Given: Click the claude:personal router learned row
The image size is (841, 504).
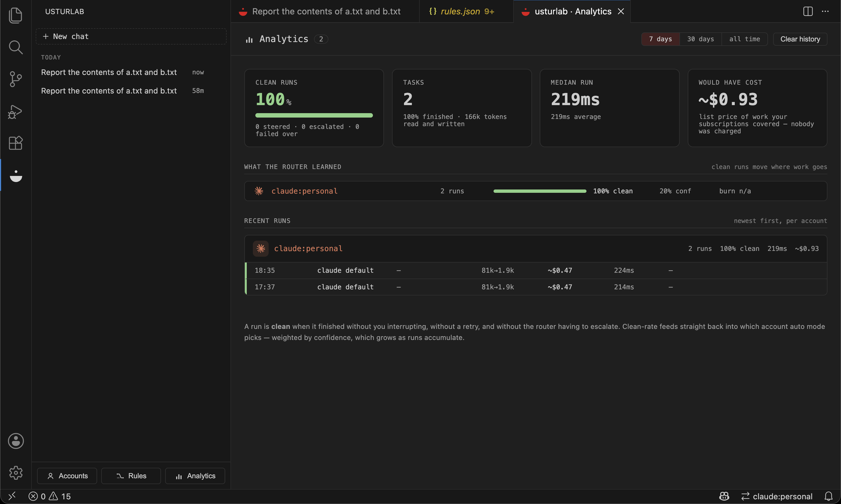Looking at the screenshot, I should click(535, 191).
